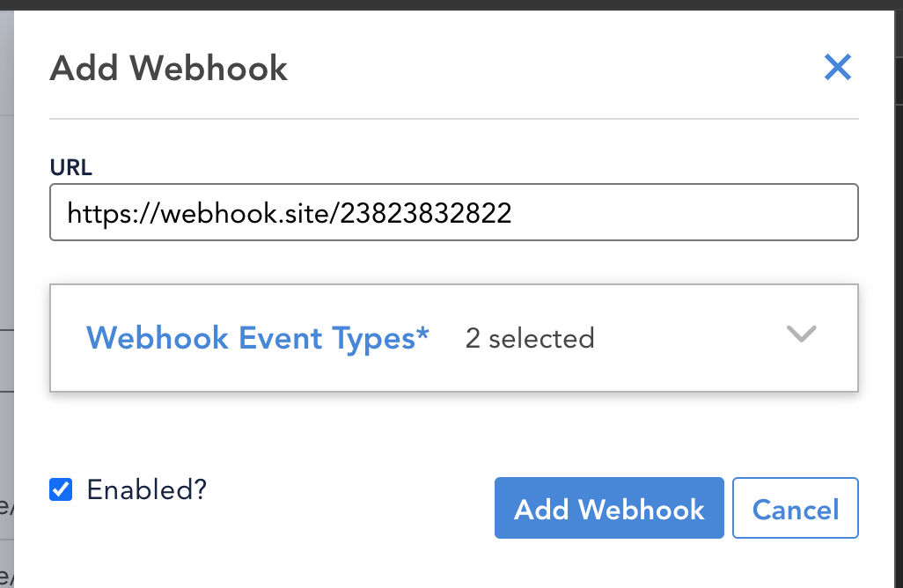Click the required asterisk after Types

[x=422, y=333]
